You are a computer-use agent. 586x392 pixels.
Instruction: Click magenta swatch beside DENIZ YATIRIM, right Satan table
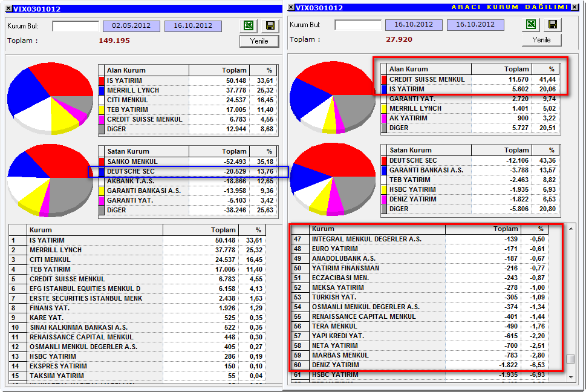pyautogui.click(x=384, y=200)
